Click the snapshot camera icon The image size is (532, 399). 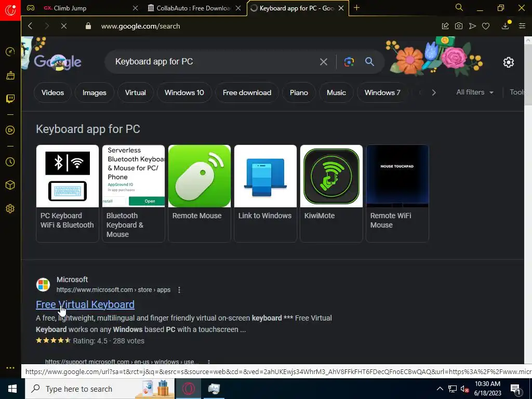[x=459, y=26]
